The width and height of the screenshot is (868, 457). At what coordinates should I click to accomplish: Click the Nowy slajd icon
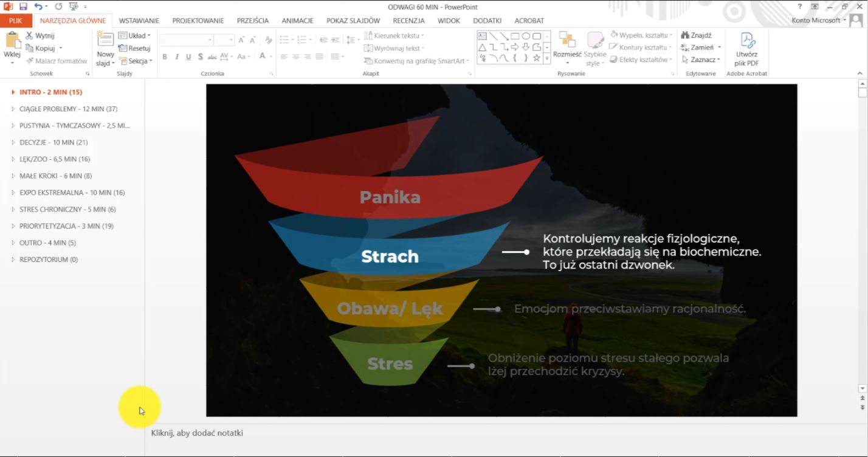105,41
